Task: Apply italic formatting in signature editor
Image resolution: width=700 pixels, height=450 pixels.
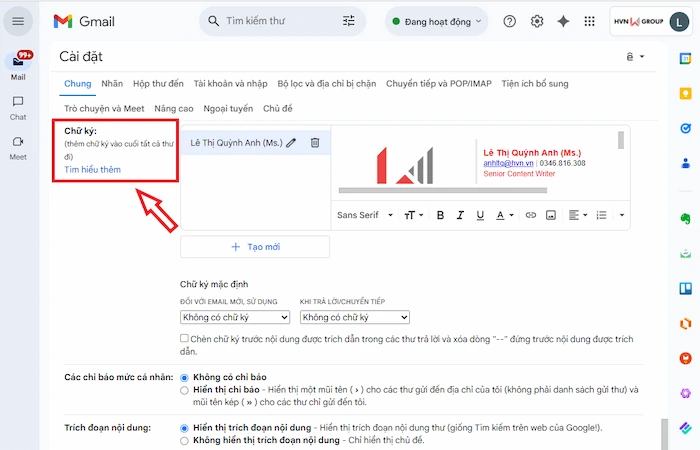Action: [x=459, y=215]
